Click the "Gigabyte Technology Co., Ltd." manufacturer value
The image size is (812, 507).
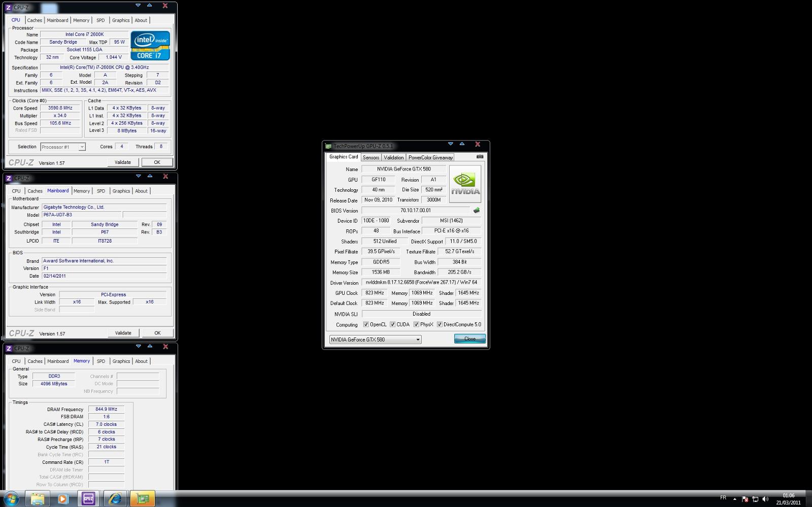104,207
